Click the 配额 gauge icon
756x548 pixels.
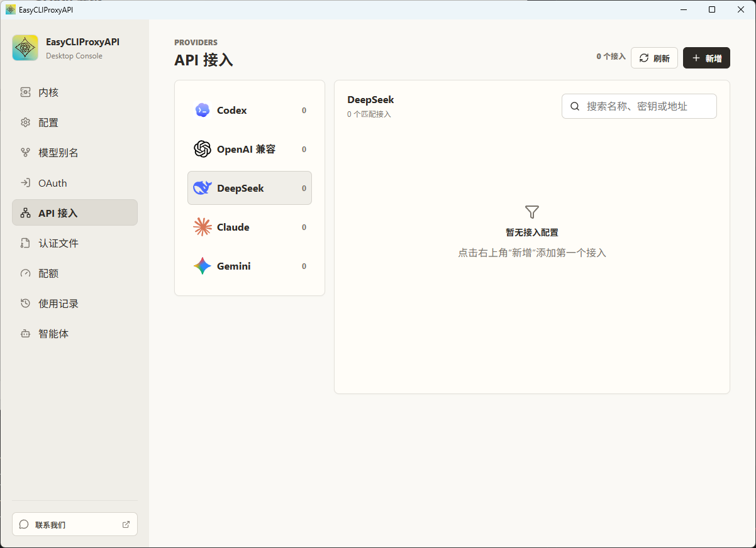[25, 273]
